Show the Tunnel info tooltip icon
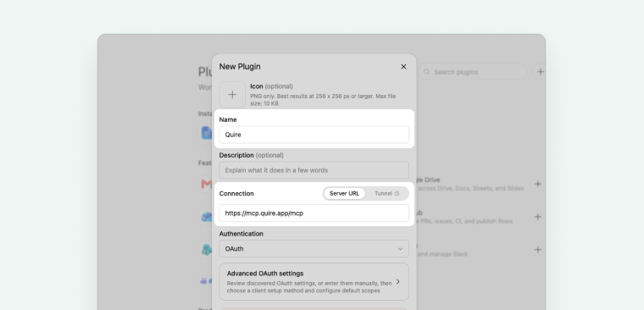The width and height of the screenshot is (644, 310). click(x=397, y=193)
